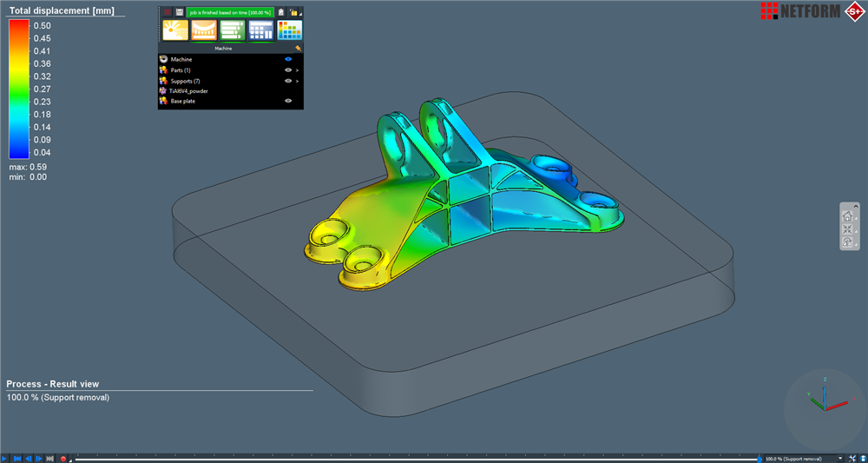The width and height of the screenshot is (868, 463).
Task: Open the orange build plate workspace icon
Action: point(204,30)
